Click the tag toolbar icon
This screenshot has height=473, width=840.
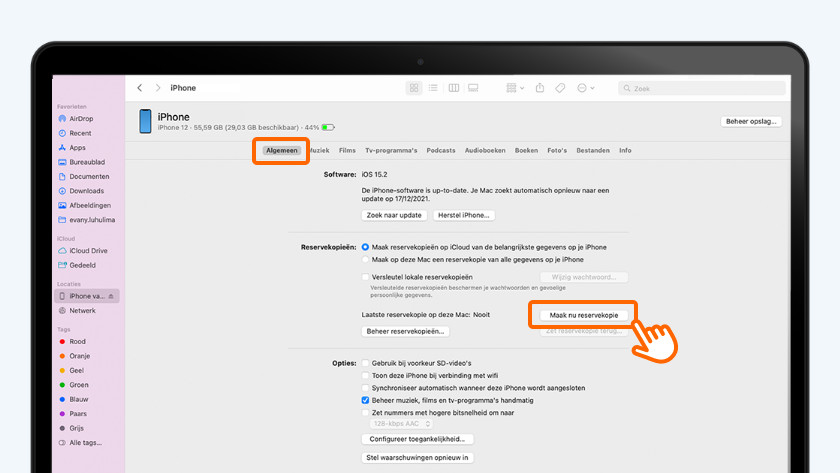(560, 88)
